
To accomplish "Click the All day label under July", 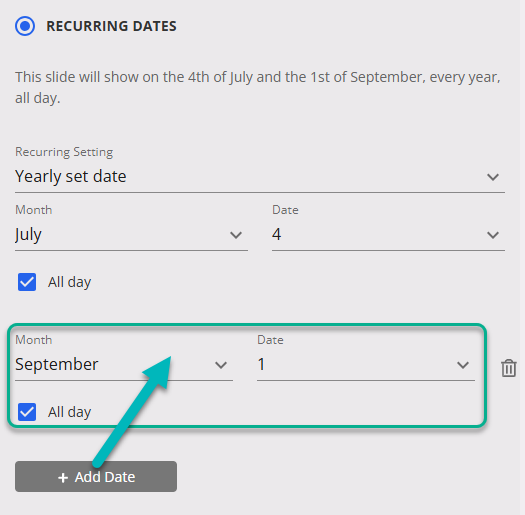I will click(69, 282).
